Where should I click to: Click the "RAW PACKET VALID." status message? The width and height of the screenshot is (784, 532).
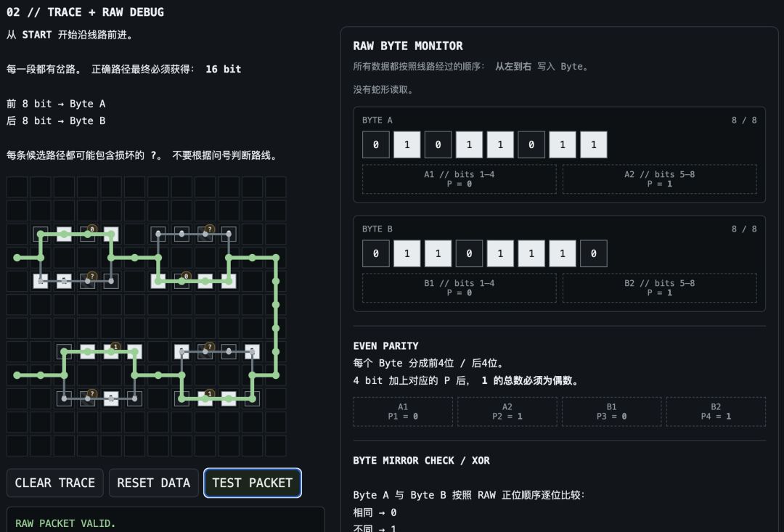tap(65, 523)
